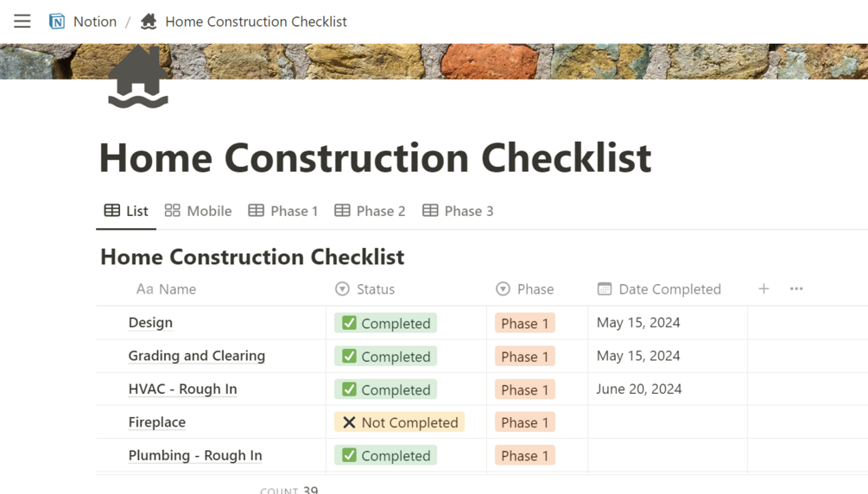Screen dimensions: 868x494
Task: Go to Notion breadcrumb link
Action: (x=94, y=22)
